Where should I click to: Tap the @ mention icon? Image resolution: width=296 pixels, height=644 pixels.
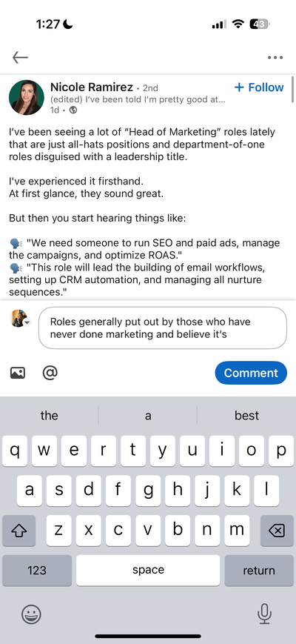[x=50, y=373]
